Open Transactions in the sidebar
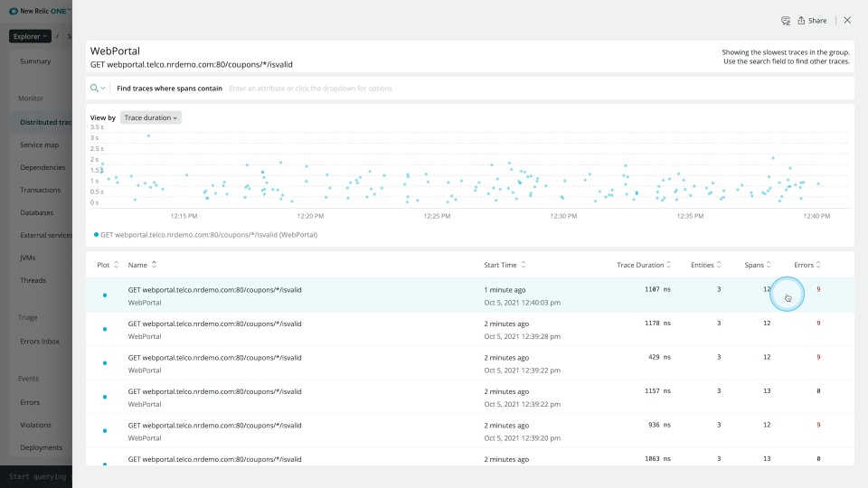Viewport: 868px width, 488px height. [x=41, y=191]
